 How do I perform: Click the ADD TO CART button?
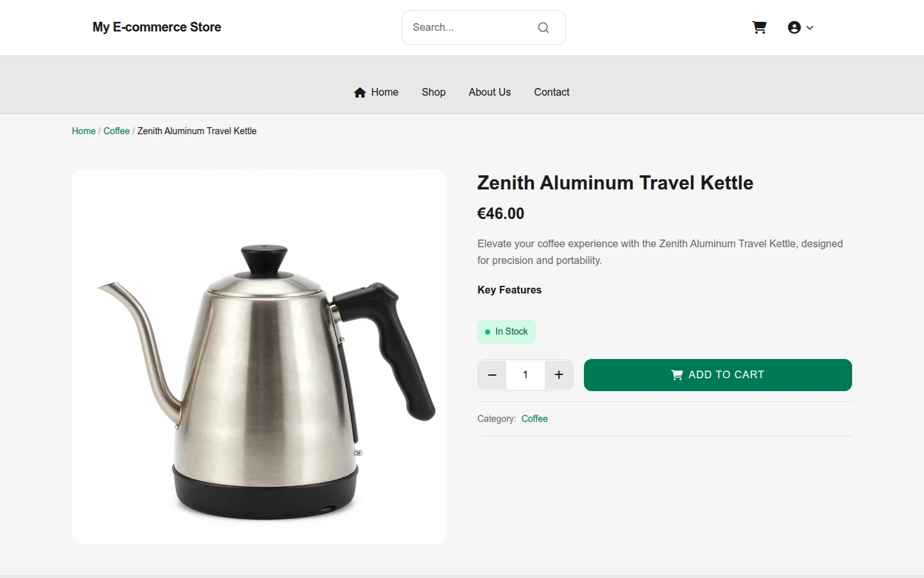(x=718, y=375)
